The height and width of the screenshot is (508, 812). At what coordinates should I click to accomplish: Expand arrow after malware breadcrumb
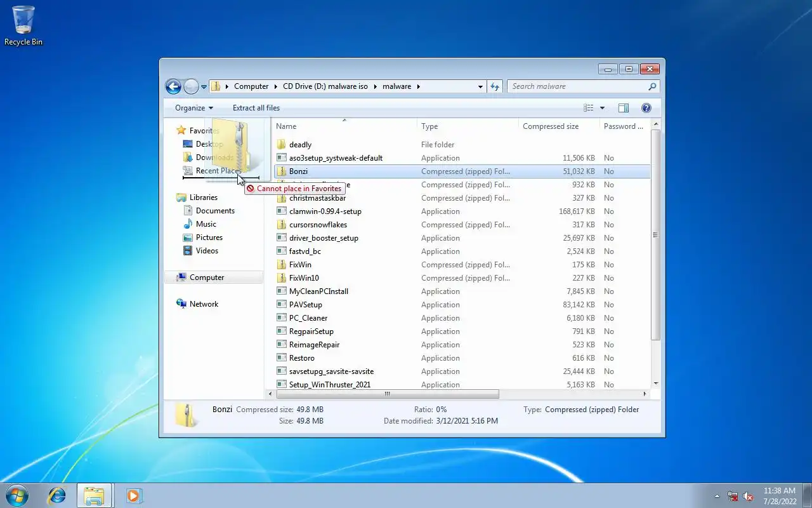419,86
